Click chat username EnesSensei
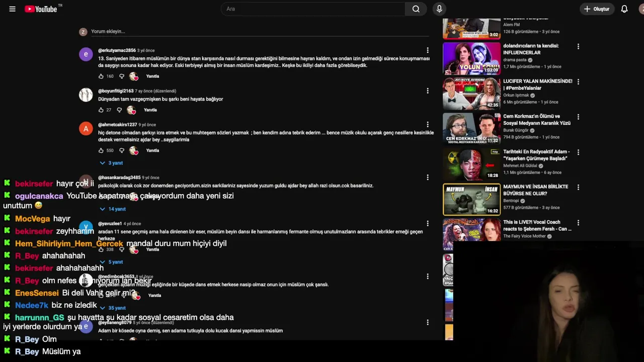 tap(37, 293)
